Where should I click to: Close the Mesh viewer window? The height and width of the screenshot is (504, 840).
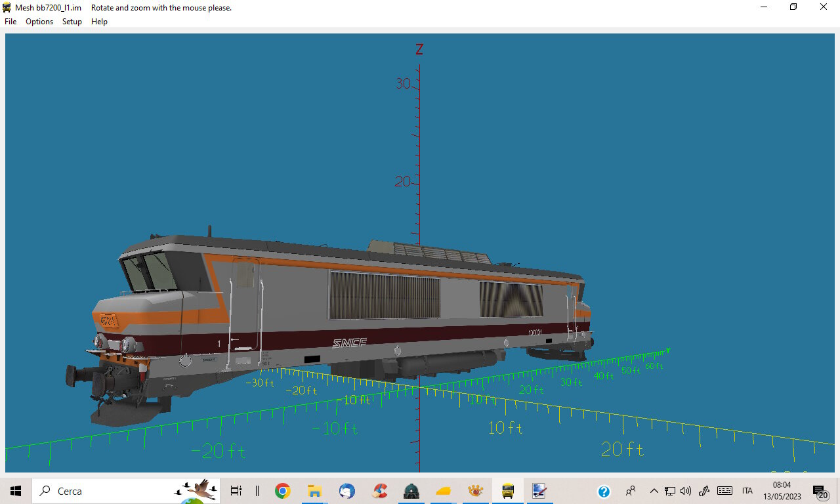824,7
